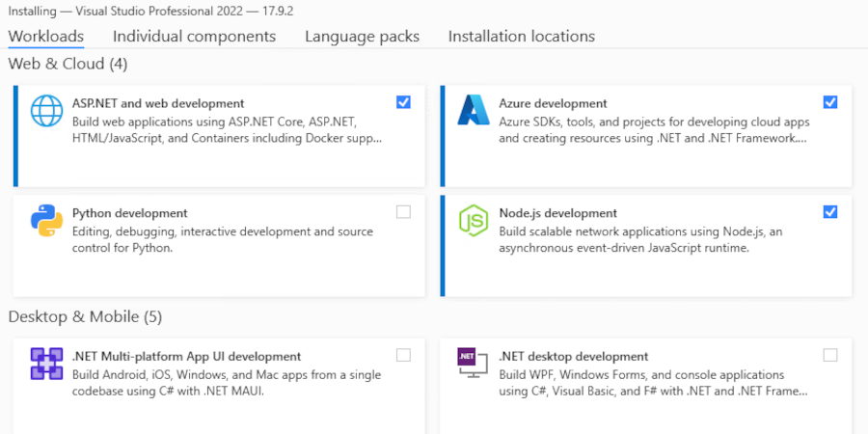The image size is (868, 434).
Task: Click the Node.js hexagon icon
Action: tap(474, 221)
